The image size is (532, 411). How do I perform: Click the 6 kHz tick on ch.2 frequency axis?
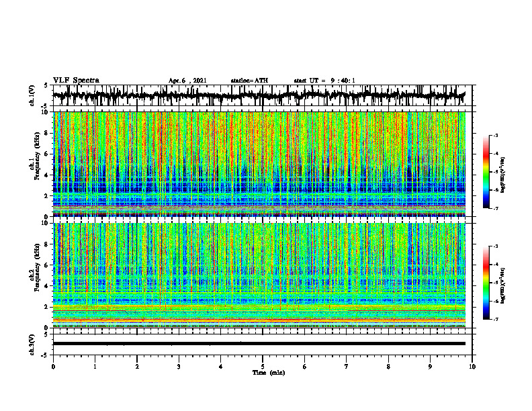point(46,265)
